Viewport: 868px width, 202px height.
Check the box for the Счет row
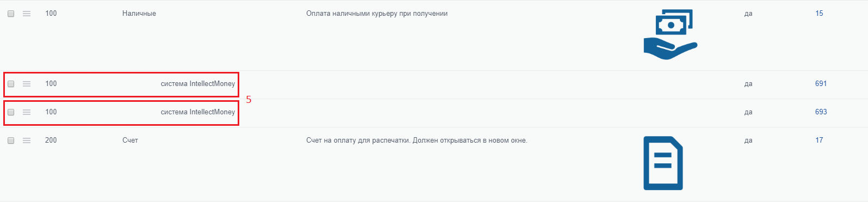pos(11,140)
